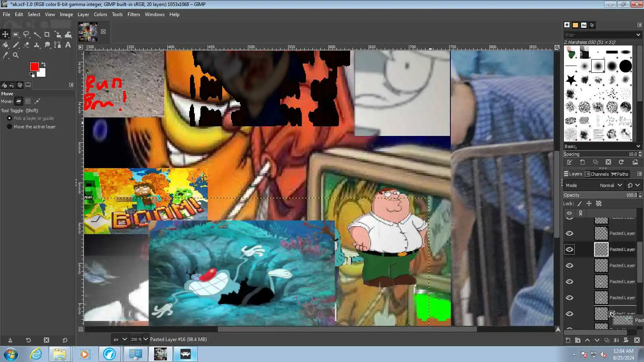Viewport: 644px width, 362px height.
Task: Open the Colors menu
Action: (100, 14)
